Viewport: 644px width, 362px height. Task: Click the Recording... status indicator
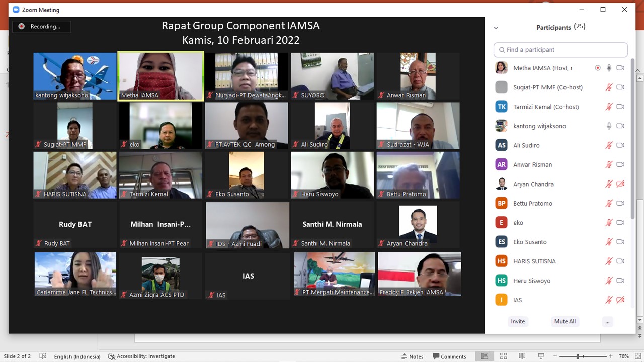tap(41, 27)
